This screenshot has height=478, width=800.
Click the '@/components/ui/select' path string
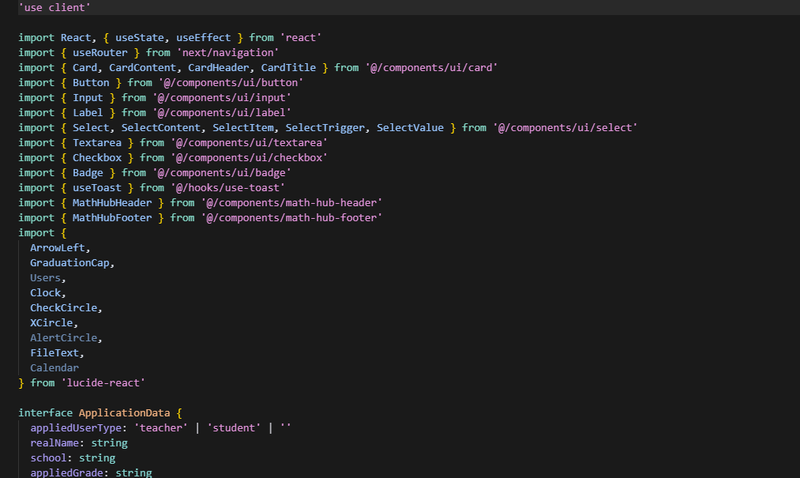point(565,128)
